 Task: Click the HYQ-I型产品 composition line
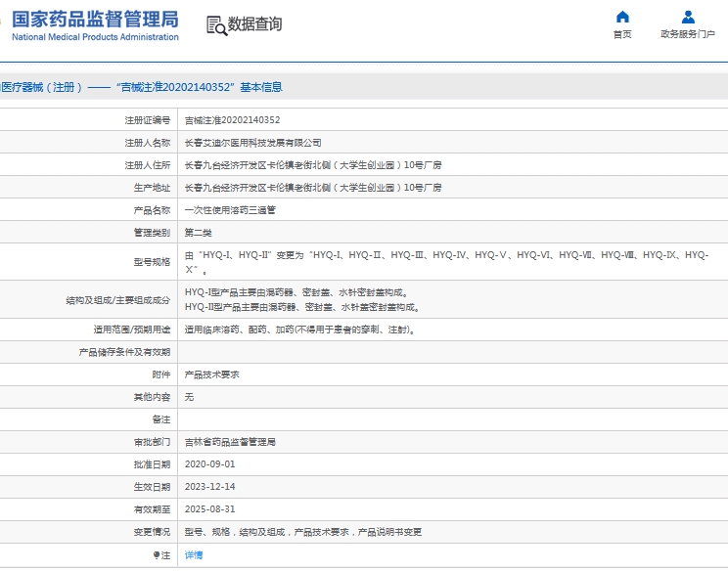(296, 292)
